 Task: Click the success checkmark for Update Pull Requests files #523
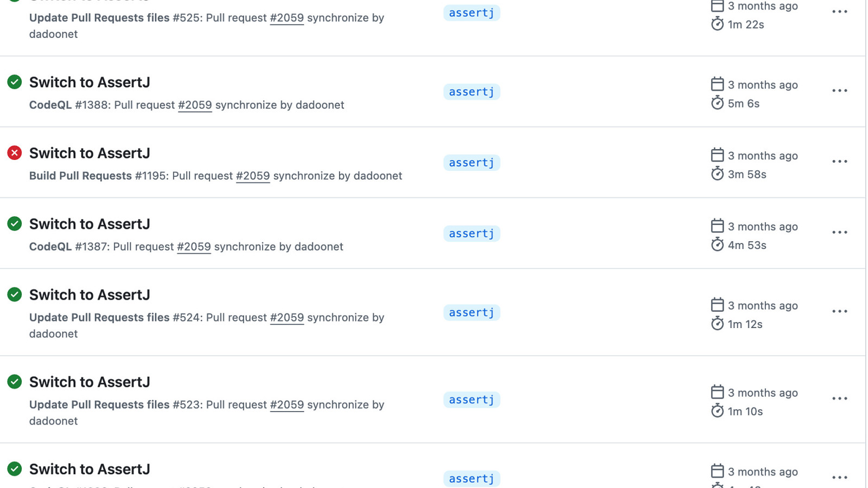(x=15, y=382)
